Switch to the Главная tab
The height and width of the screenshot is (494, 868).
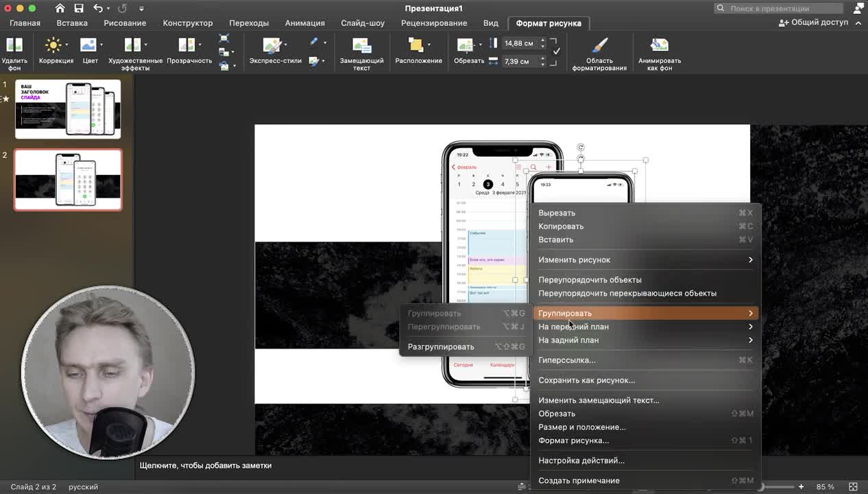25,23
